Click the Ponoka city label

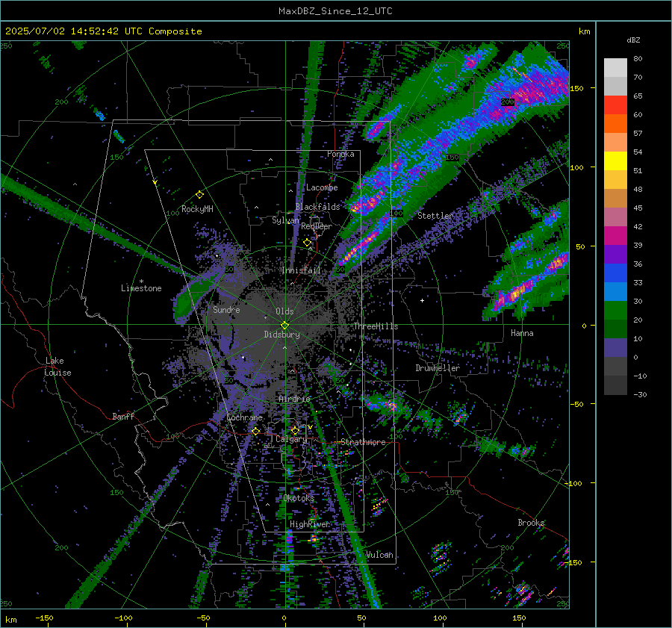coord(340,154)
